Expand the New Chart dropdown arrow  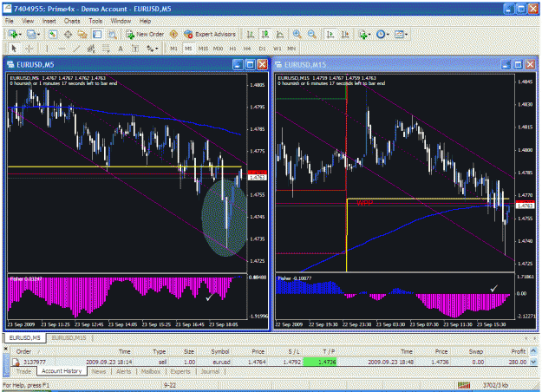pyautogui.click(x=20, y=34)
